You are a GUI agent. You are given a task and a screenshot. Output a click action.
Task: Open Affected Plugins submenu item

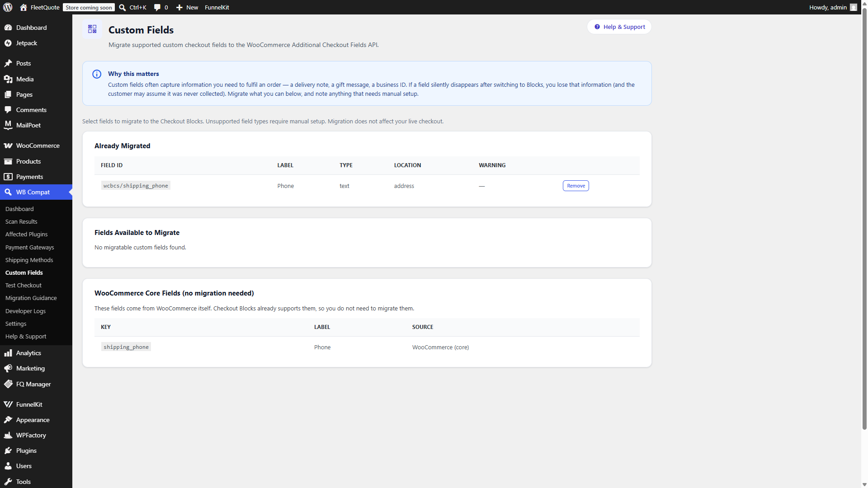[26, 234]
